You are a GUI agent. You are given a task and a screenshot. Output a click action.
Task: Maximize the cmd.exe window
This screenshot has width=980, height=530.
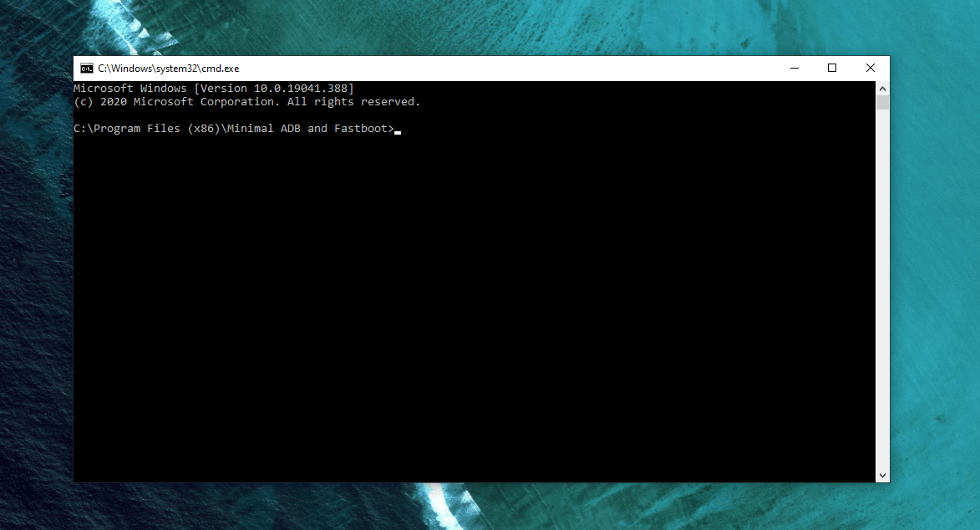(x=832, y=69)
